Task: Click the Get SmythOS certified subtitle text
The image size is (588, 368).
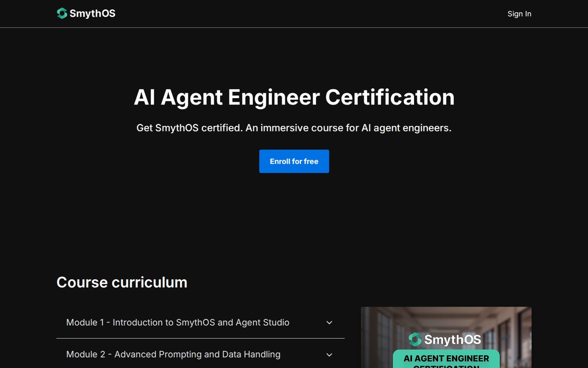Action: [x=294, y=128]
